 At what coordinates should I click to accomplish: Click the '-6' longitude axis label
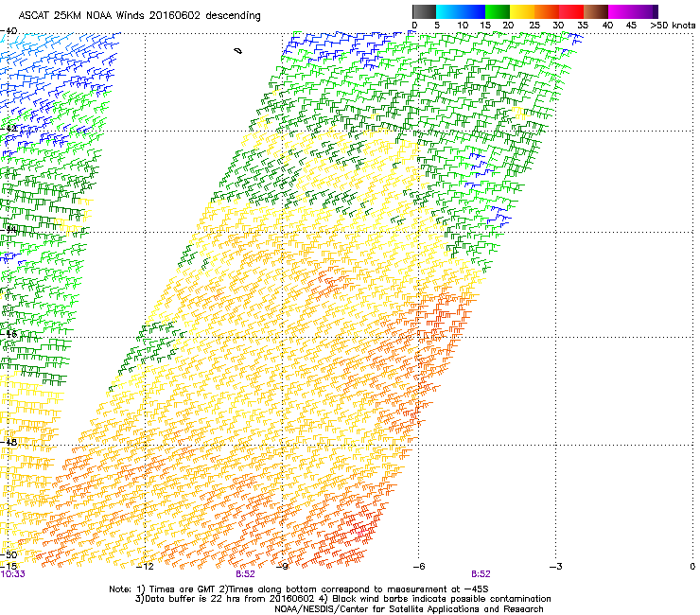[x=418, y=567]
